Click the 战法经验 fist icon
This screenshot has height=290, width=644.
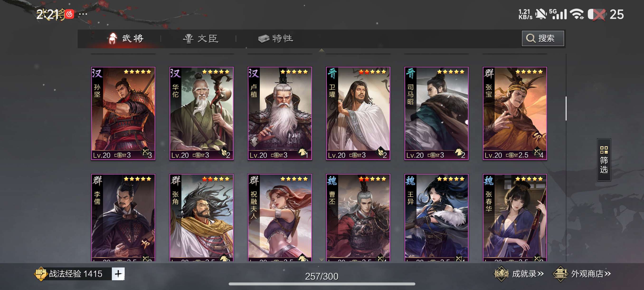[x=41, y=274]
